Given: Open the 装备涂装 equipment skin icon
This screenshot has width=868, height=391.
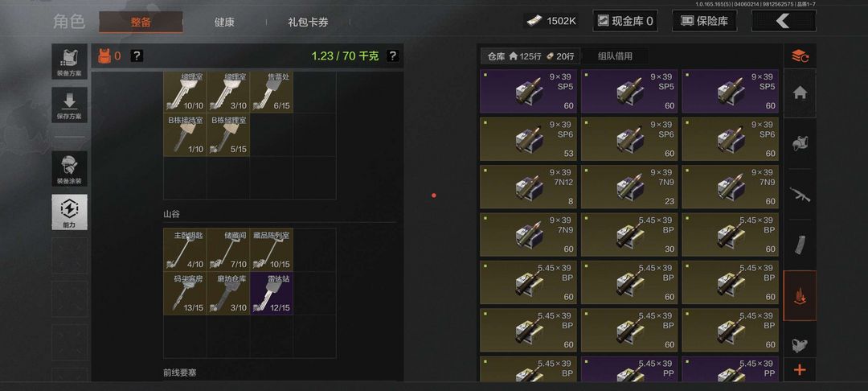Looking at the screenshot, I should 69,169.
